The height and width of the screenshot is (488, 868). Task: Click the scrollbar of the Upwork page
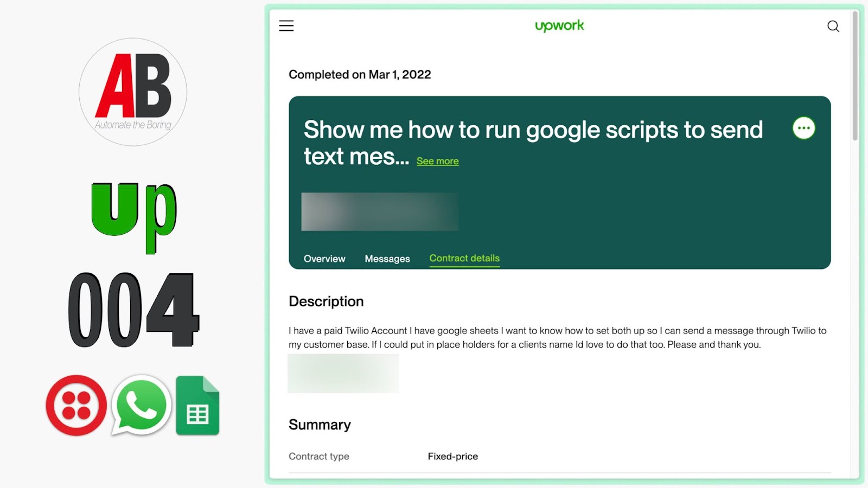point(855,76)
